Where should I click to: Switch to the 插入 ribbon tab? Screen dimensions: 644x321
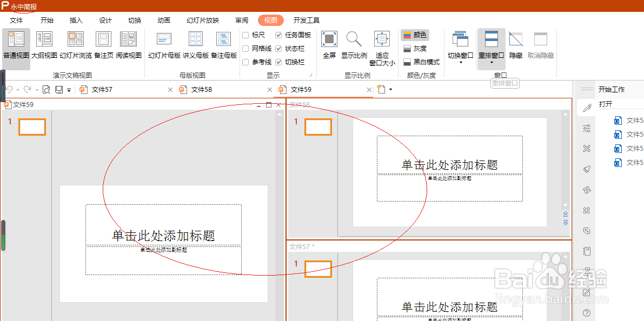(x=76, y=21)
